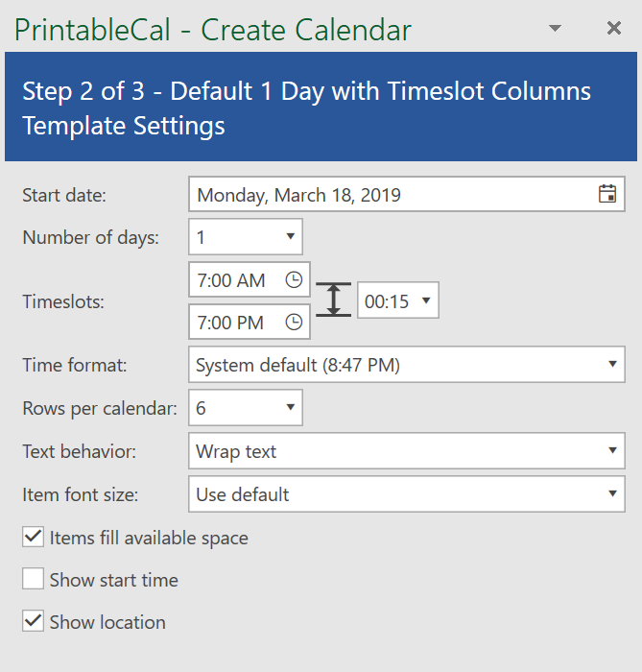642x672 pixels.
Task: Click the 7:00 PM end time field
Action: [x=232, y=323]
